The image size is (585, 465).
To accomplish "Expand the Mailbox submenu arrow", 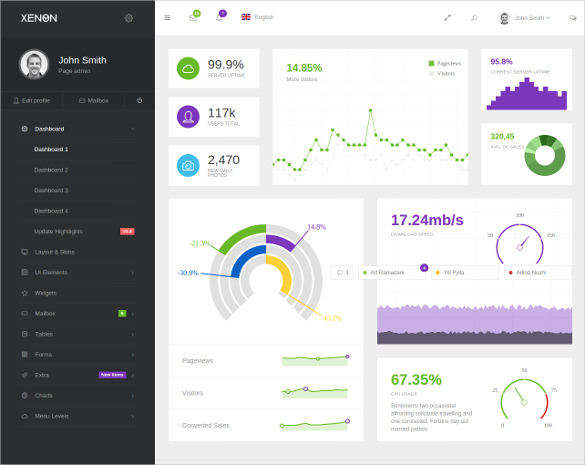I will tap(132, 314).
